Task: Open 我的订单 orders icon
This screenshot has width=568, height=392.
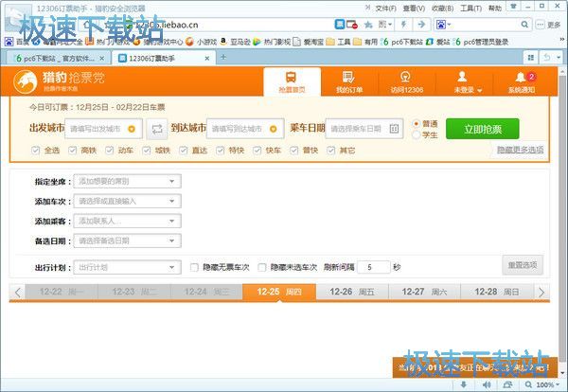Action: (x=348, y=82)
